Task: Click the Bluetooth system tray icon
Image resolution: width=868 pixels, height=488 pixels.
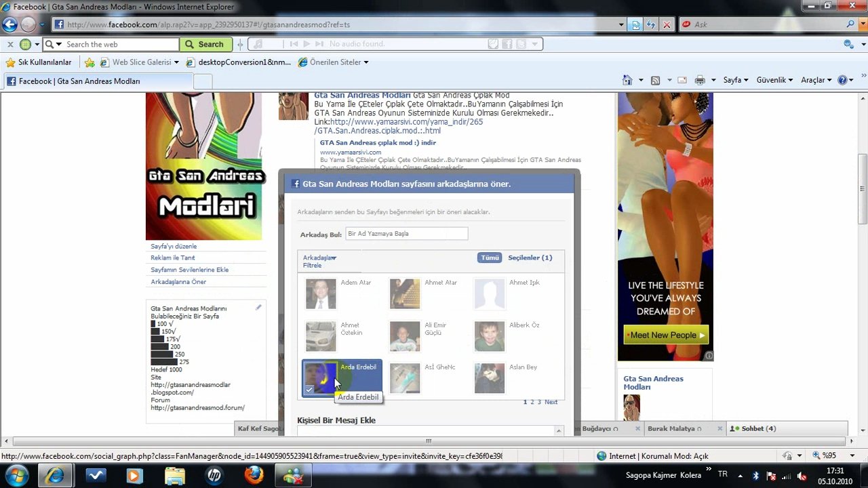Action: pyautogui.click(x=755, y=476)
